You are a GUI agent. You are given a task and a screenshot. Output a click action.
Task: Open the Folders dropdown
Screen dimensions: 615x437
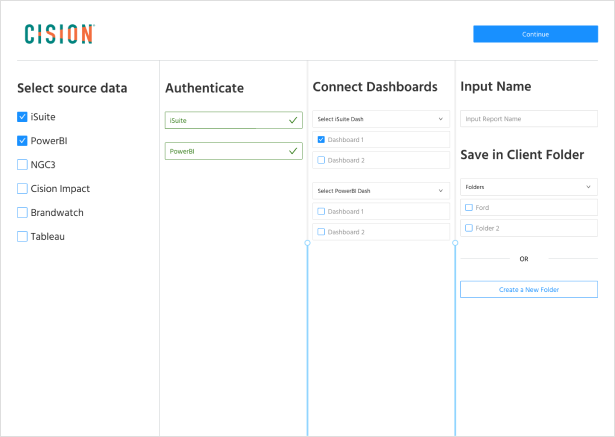tap(529, 187)
